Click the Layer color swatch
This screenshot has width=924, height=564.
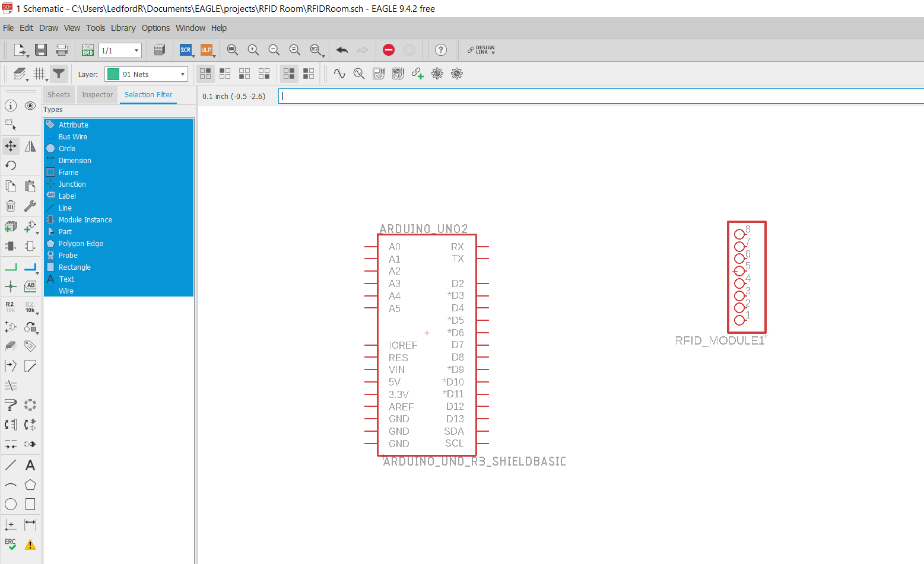pos(113,74)
